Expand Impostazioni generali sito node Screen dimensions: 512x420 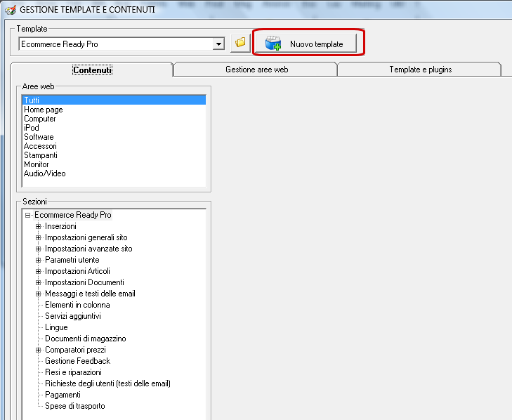(x=38, y=238)
